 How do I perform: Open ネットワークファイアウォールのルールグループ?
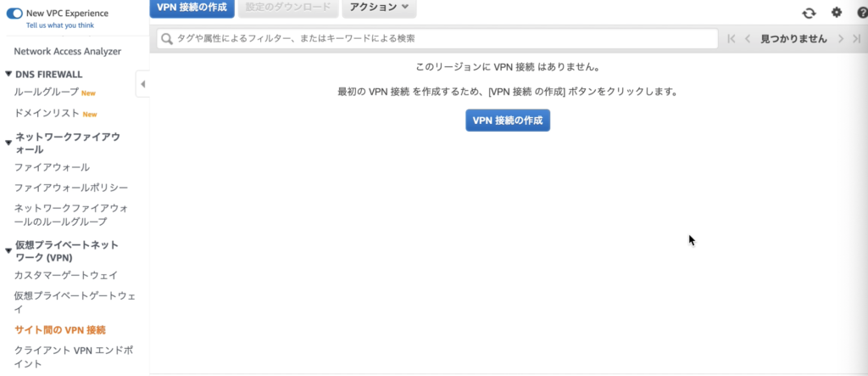click(x=72, y=216)
